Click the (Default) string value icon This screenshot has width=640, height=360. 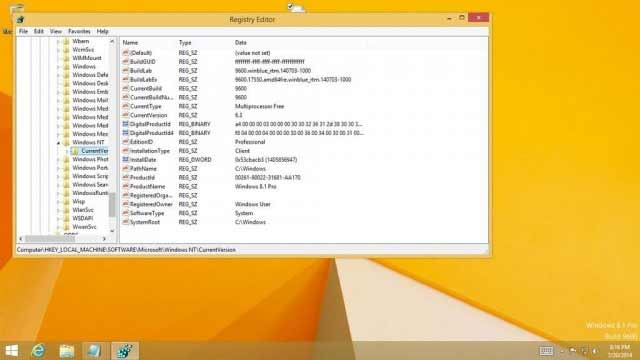[126, 53]
